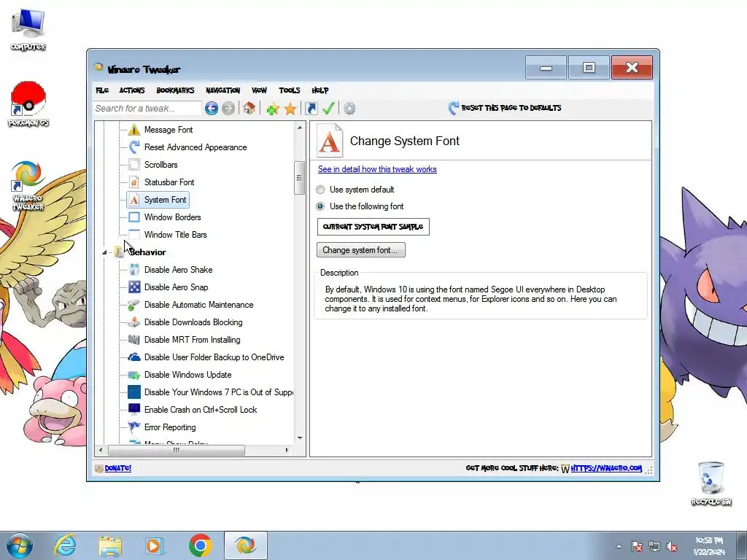747x560 pixels.
Task: Click the Reset Advanced Appearance arrow icon
Action: (134, 147)
